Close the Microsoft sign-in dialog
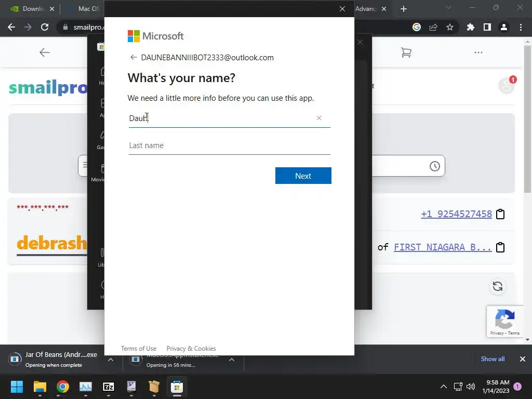This screenshot has width=532, height=399. click(342, 9)
